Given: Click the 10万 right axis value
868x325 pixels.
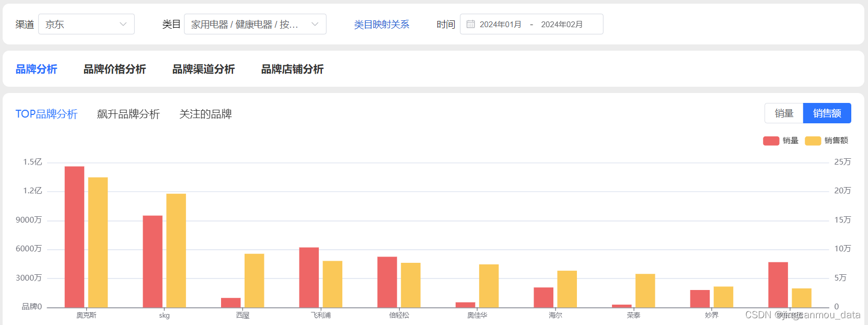Looking at the screenshot, I should [842, 249].
